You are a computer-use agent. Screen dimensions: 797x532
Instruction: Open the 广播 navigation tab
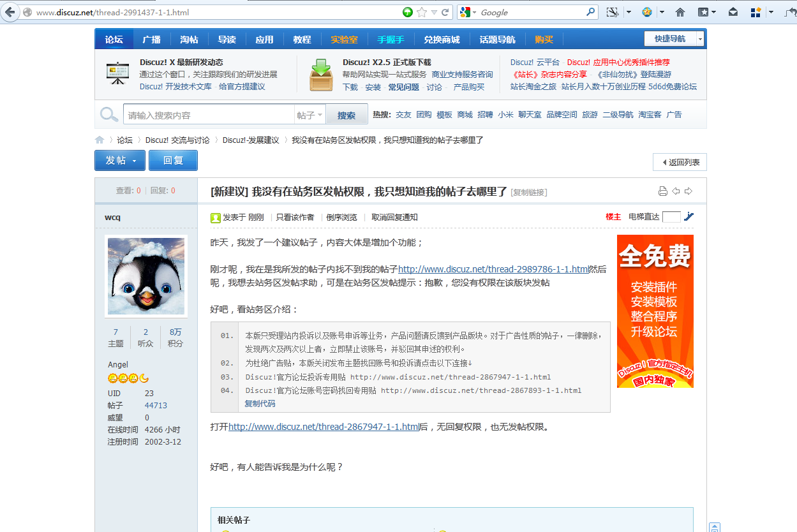[x=152, y=40]
